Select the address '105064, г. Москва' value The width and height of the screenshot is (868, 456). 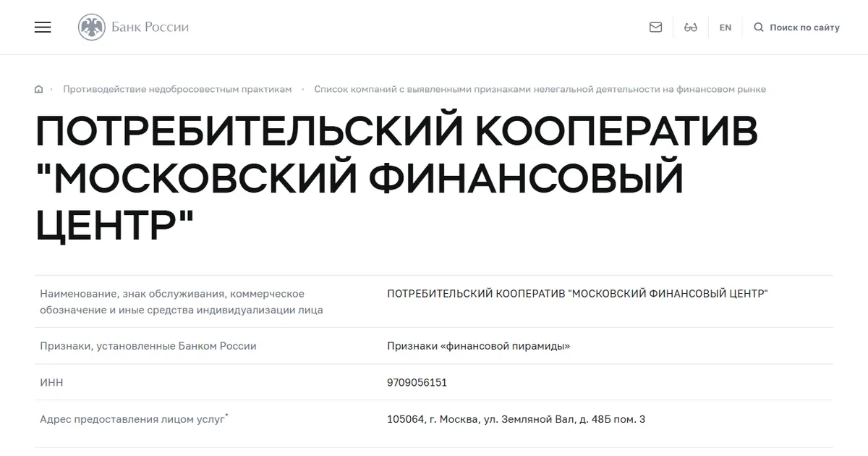coord(516,418)
